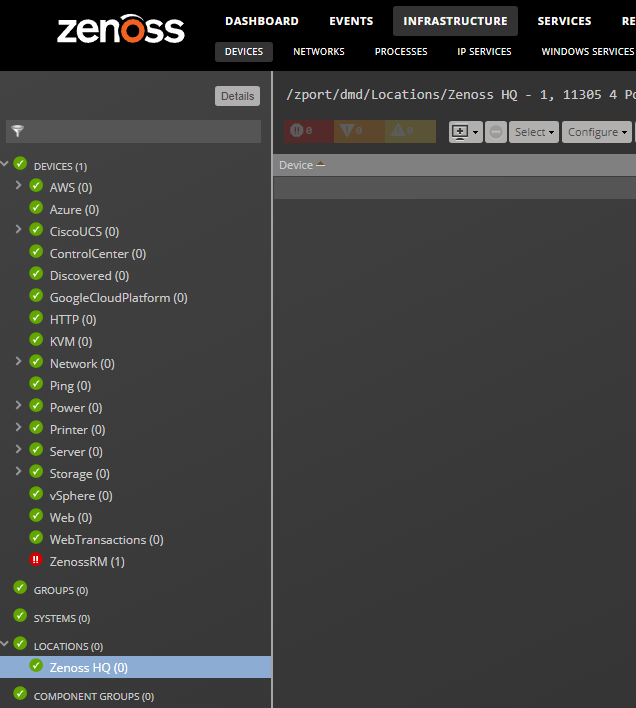Select Discovered (0) in the tree
The height and width of the screenshot is (708, 636).
pyautogui.click(x=89, y=276)
